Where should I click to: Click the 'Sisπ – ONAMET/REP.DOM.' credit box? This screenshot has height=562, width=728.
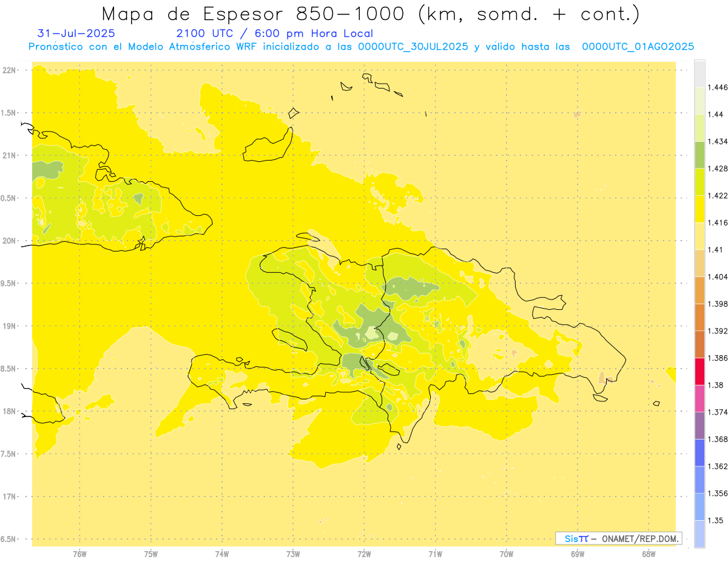coord(619,538)
